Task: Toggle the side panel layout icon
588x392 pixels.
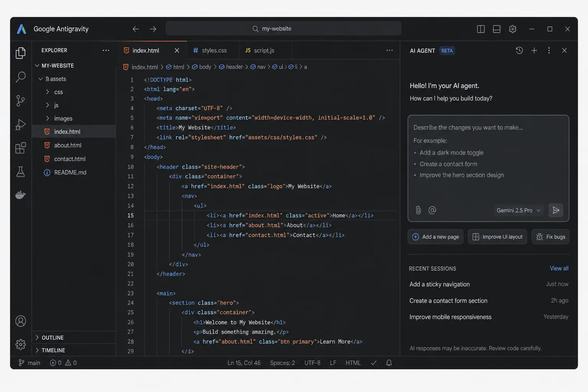Action: [481, 29]
